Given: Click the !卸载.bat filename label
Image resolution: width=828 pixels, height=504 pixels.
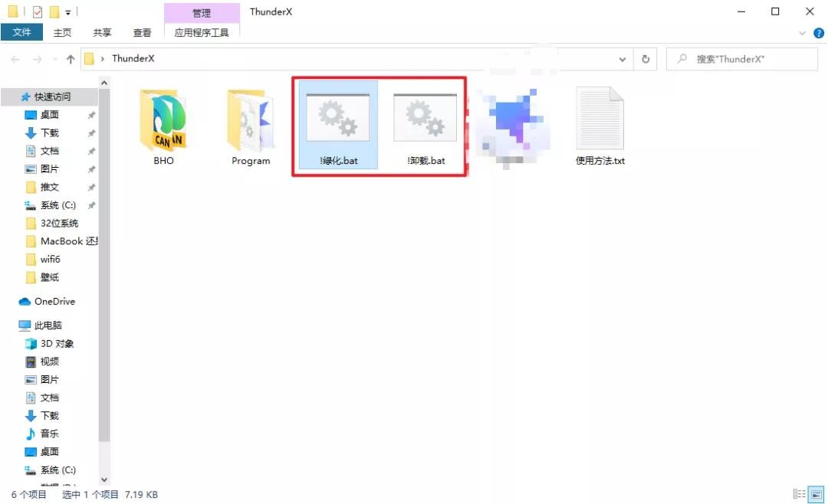Looking at the screenshot, I should coord(426,160).
